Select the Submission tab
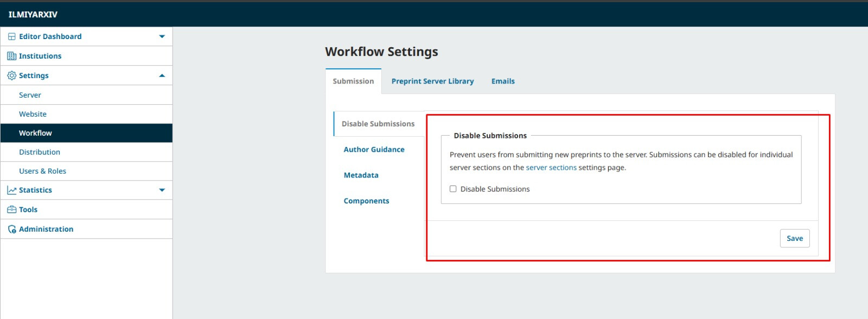Image resolution: width=868 pixels, height=319 pixels. coord(353,81)
